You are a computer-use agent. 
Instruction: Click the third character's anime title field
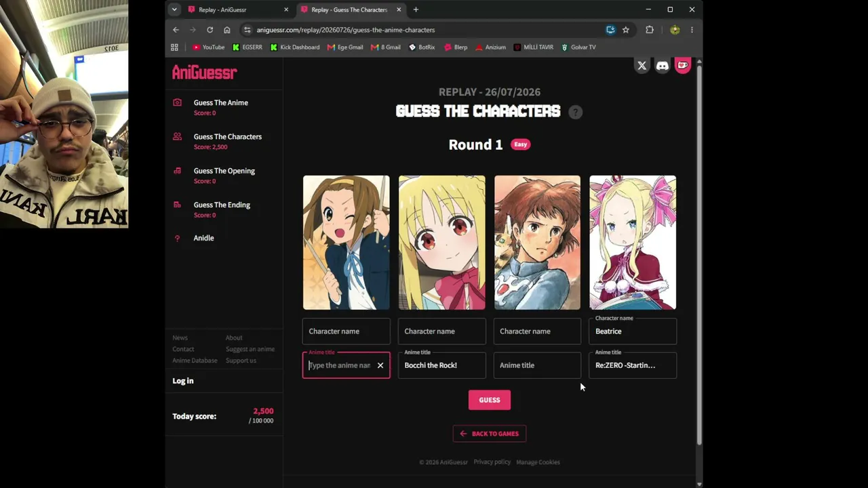pos(537,365)
